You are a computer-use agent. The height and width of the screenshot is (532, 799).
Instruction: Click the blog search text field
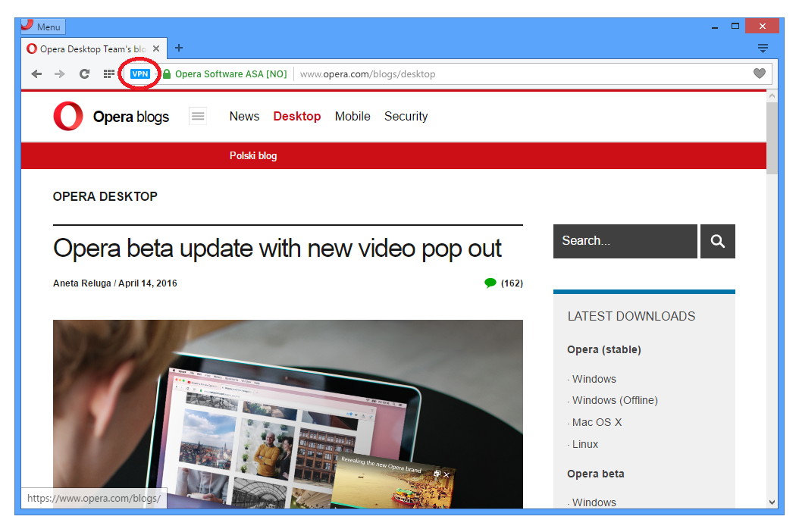(x=625, y=241)
